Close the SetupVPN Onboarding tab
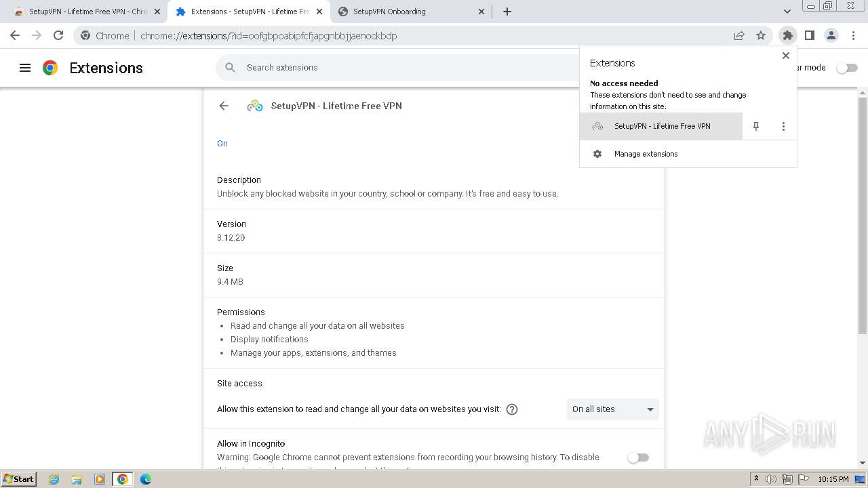Image resolution: width=868 pixels, height=488 pixels. [x=481, y=12]
